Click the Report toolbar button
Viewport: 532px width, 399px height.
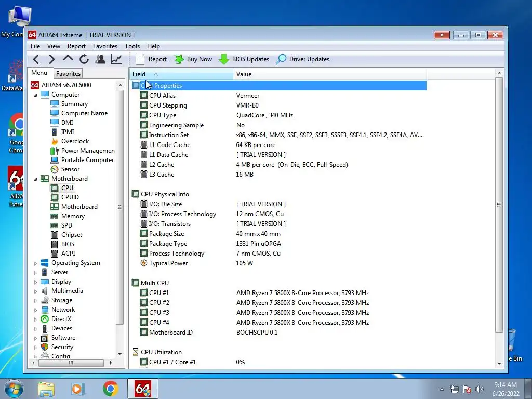coord(151,59)
